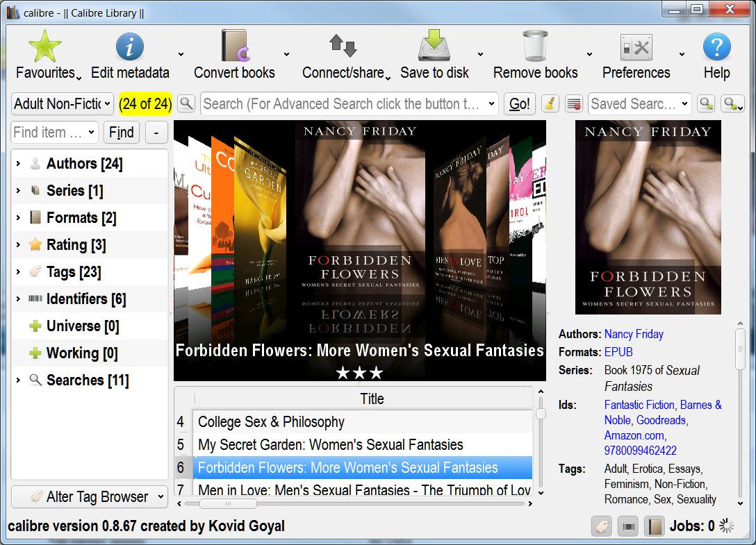
Task: Open the Nancy Friday author link
Action: click(634, 334)
